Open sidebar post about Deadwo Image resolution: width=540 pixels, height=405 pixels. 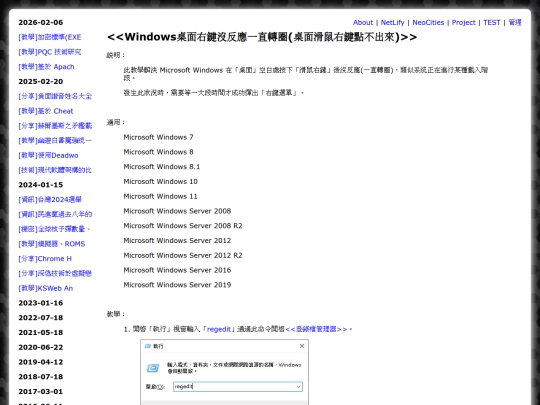coord(48,155)
